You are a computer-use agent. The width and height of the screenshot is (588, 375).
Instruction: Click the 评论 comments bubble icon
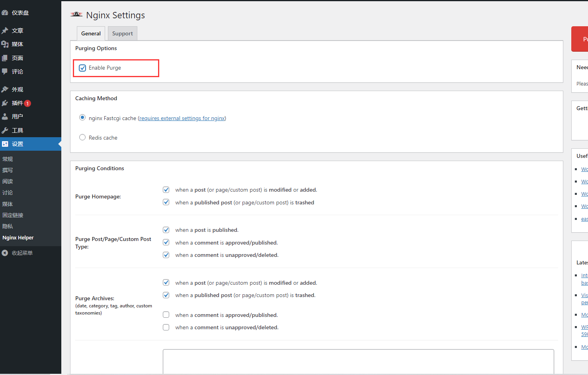click(5, 72)
